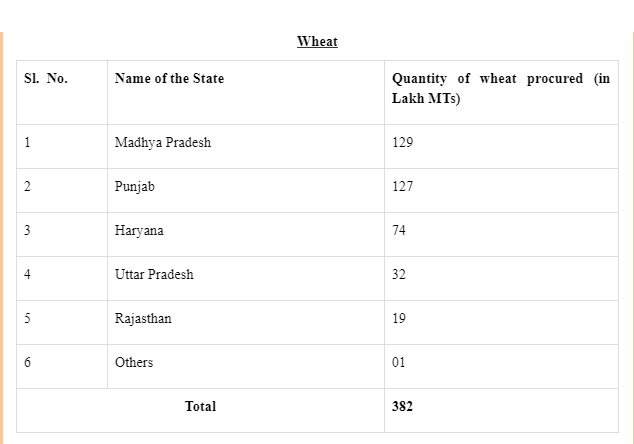Click the Uttar Pradesh state cell
Viewport: 634px width, 444px height.
tap(154, 274)
